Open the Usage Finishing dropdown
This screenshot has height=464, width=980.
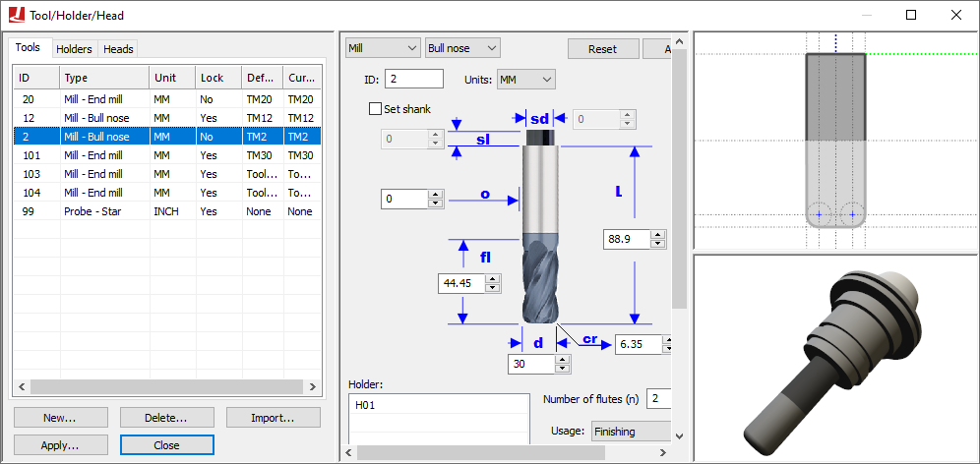coord(630,432)
